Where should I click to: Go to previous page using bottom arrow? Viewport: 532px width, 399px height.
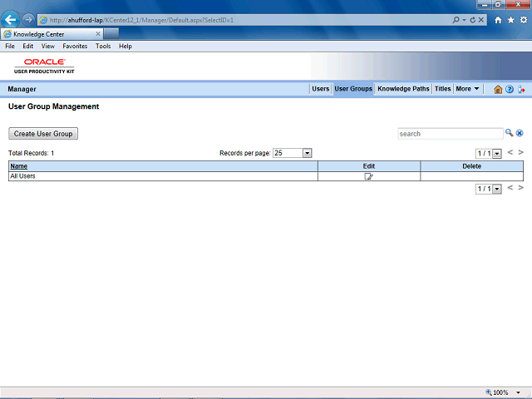click(510, 188)
